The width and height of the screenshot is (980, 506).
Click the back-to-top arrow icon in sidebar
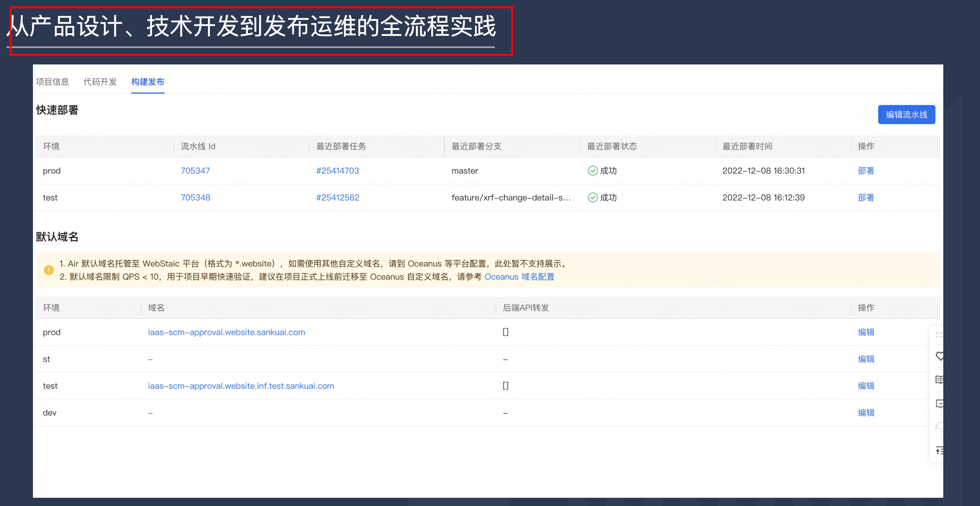point(939,450)
